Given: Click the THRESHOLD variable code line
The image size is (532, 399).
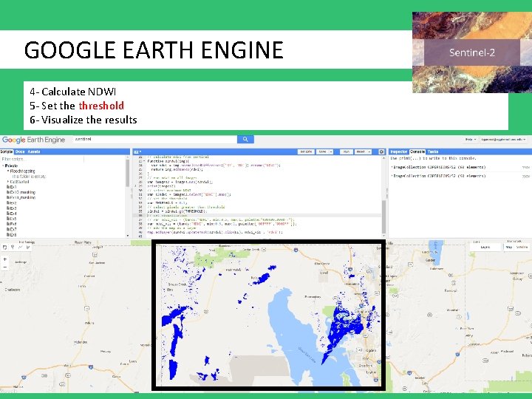Looking at the screenshot, I should 168,202.
